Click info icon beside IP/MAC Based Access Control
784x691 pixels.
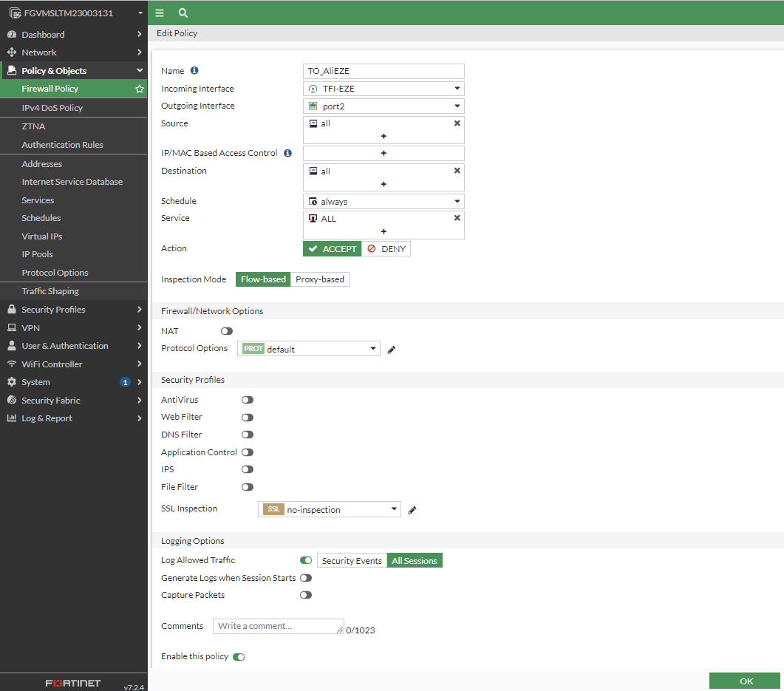287,153
